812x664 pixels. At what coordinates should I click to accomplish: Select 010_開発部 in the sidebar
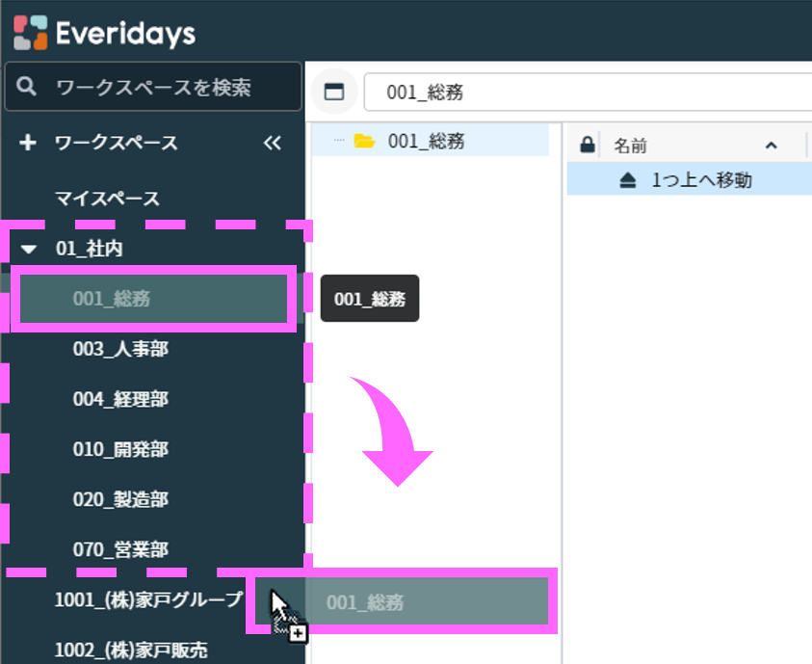120,449
